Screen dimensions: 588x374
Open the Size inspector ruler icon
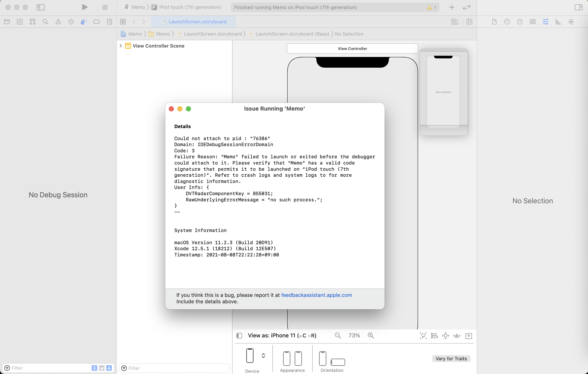[x=558, y=22]
